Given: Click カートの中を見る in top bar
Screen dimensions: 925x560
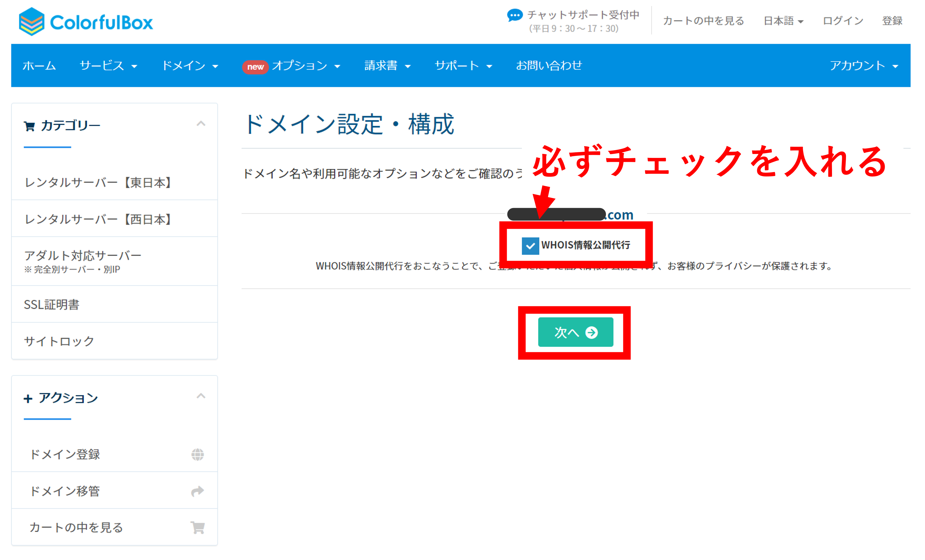Looking at the screenshot, I should [x=703, y=21].
